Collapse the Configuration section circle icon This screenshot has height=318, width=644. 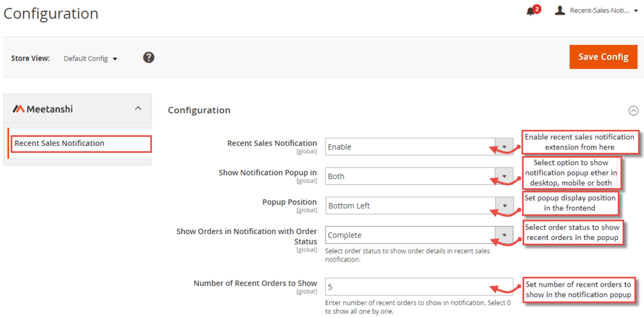(x=633, y=111)
